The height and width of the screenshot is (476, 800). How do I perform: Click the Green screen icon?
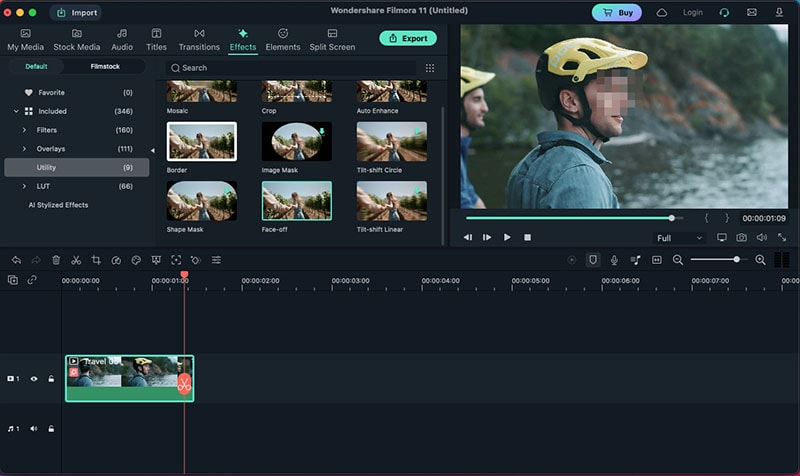(156, 260)
